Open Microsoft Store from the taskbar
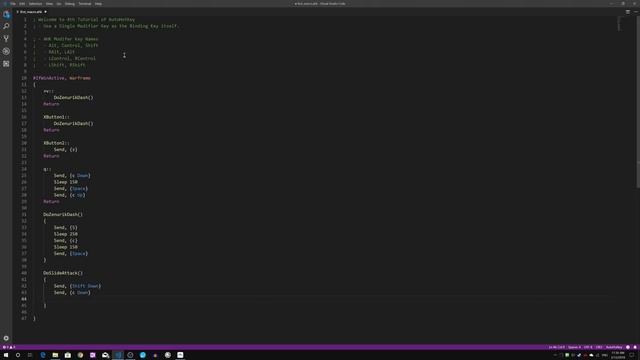This screenshot has width=640, height=360. click(68, 355)
